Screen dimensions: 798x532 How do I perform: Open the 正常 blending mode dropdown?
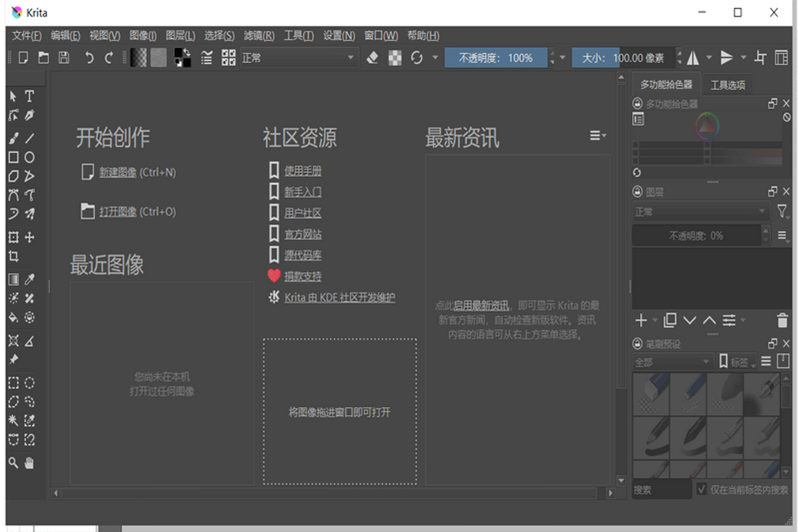click(298, 58)
